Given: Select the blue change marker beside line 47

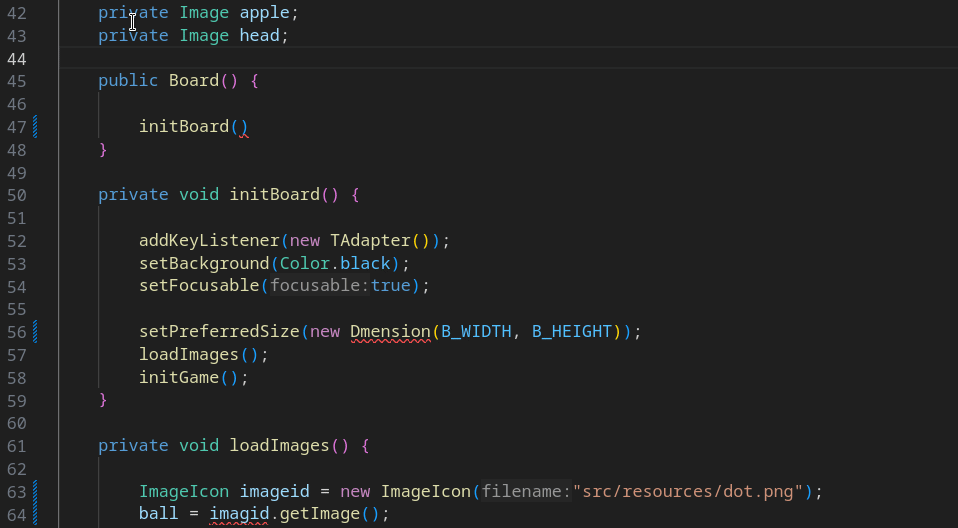Looking at the screenshot, I should click(36, 127).
